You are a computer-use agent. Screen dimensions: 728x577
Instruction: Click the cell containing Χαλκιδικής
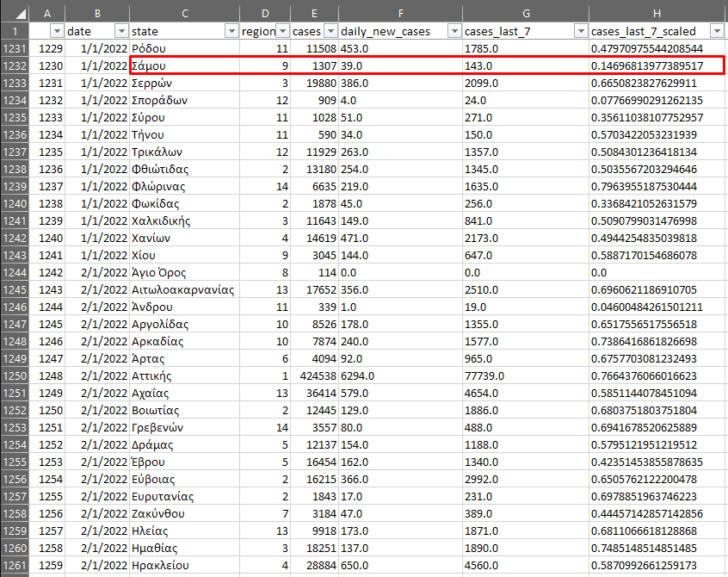pos(185,221)
